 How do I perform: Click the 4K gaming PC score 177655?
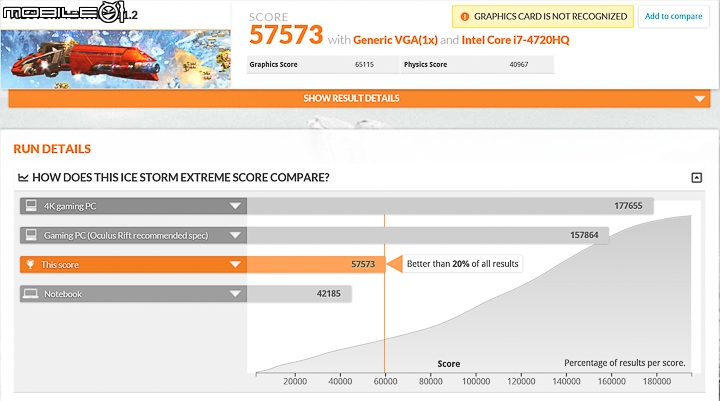coord(628,206)
